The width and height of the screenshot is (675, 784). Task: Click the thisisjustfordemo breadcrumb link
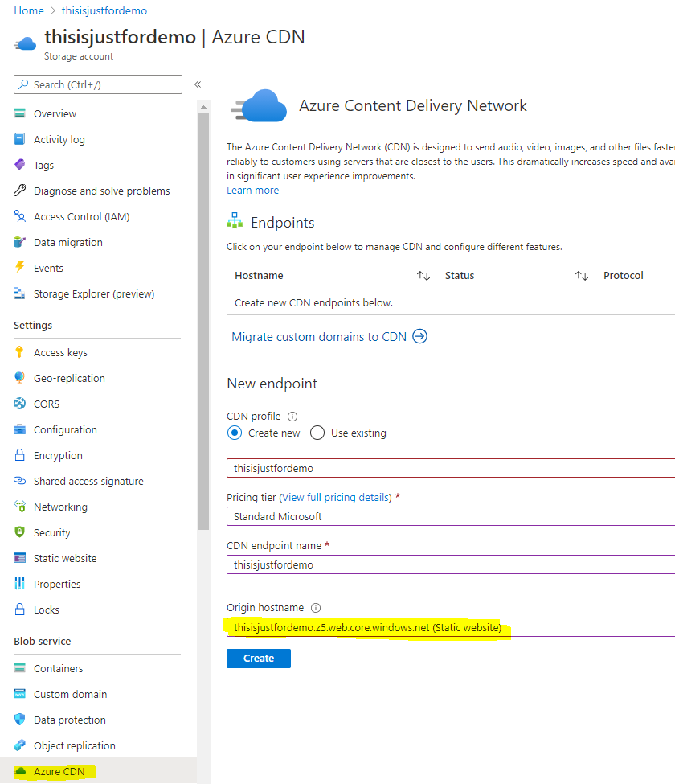pyautogui.click(x=104, y=10)
